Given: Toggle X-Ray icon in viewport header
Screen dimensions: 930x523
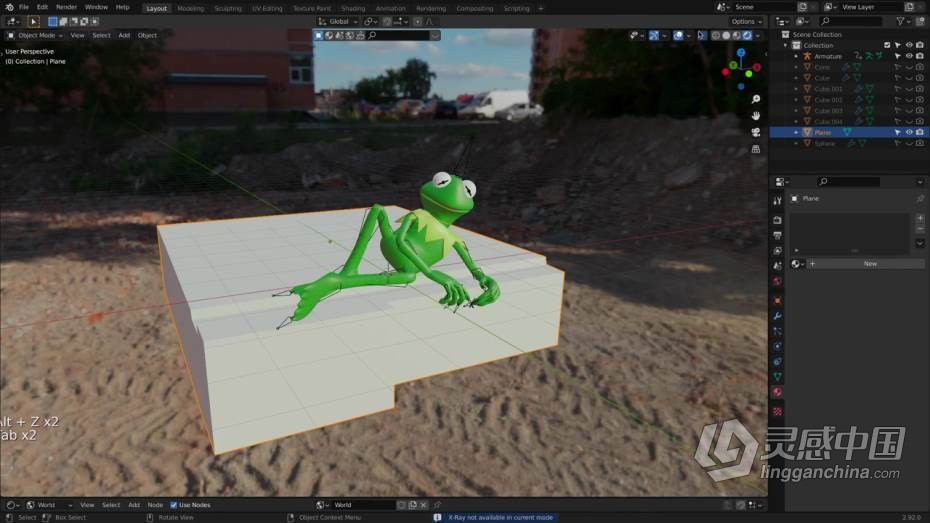Looking at the screenshot, I should click(x=702, y=36).
